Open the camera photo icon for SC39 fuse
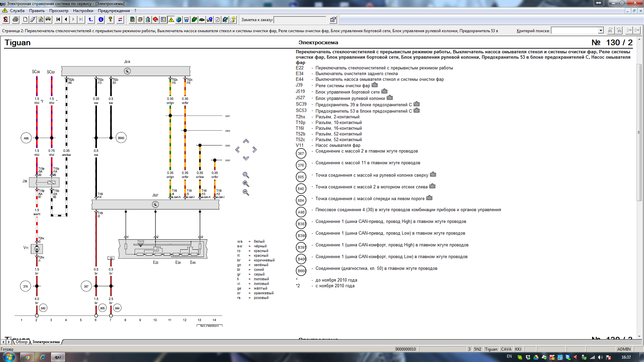644x362 pixels. pos(417,104)
